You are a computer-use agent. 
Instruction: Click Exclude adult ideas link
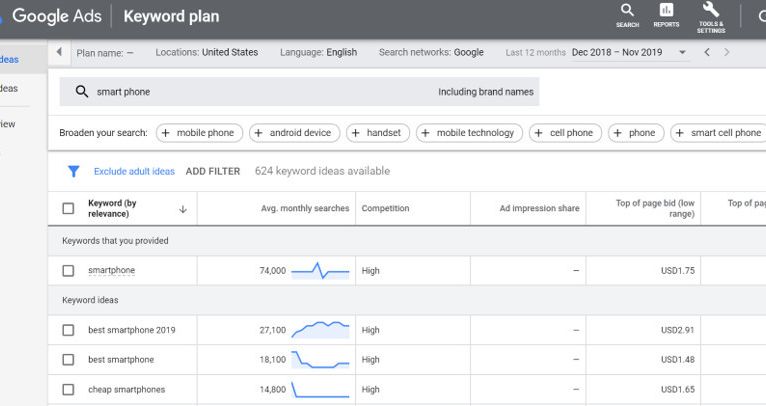pyautogui.click(x=134, y=171)
